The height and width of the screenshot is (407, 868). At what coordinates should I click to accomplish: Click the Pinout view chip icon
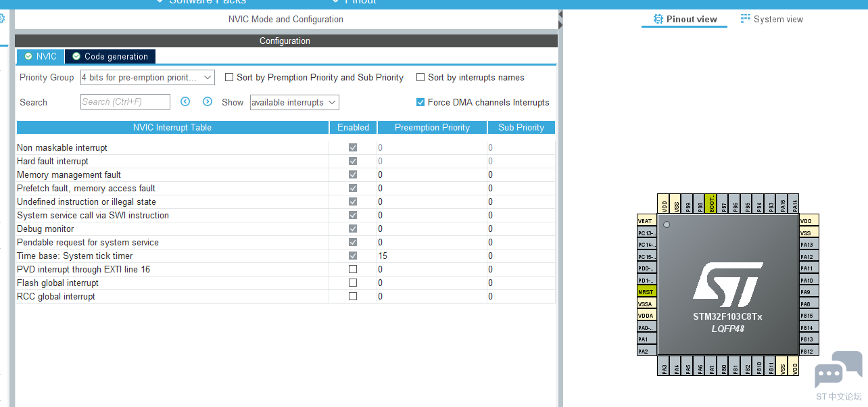coord(658,19)
